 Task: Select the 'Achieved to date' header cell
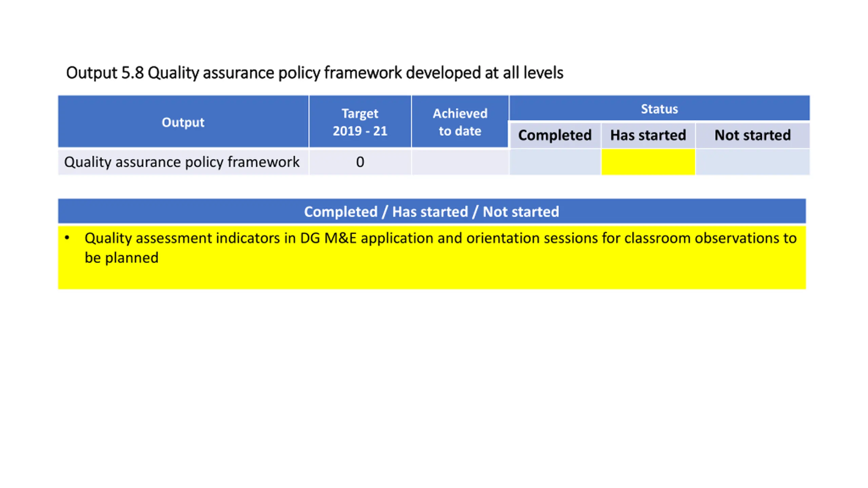[460, 122]
